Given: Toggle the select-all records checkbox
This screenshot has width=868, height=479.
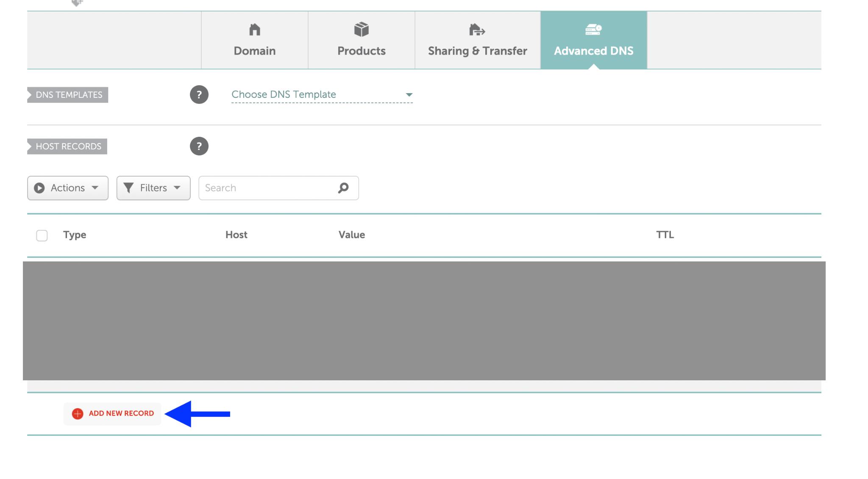Looking at the screenshot, I should point(42,235).
